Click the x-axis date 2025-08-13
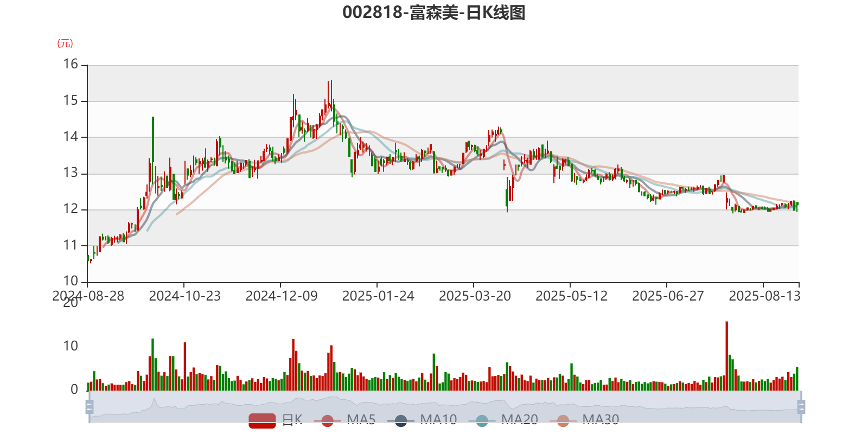The height and width of the screenshot is (434, 868). point(764,296)
